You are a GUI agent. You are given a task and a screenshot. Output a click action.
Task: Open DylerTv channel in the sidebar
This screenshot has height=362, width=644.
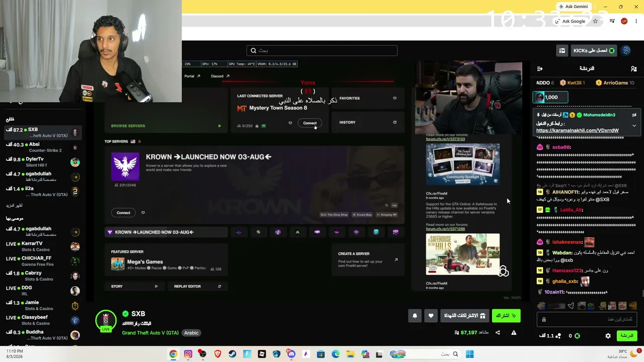pyautogui.click(x=43, y=162)
